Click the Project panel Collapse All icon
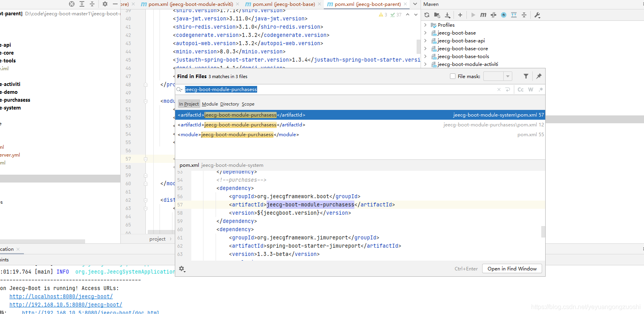This screenshot has width=644, height=314. pos(92,4)
